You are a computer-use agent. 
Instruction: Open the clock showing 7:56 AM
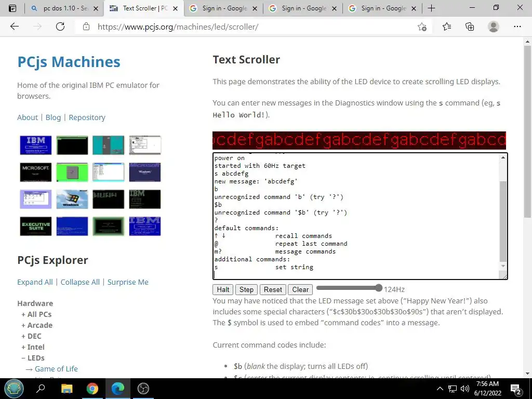[x=487, y=389]
